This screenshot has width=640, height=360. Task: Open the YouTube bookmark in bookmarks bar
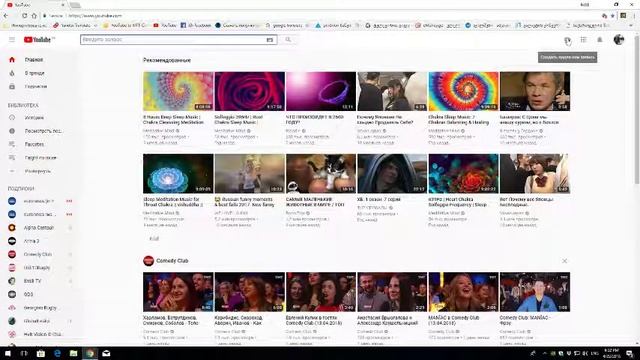pyautogui.click(x=164, y=25)
